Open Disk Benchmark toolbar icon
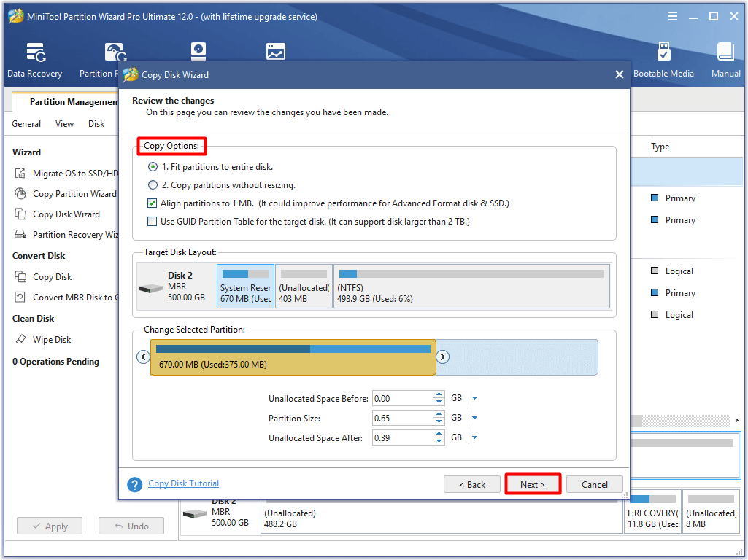 tap(198, 52)
